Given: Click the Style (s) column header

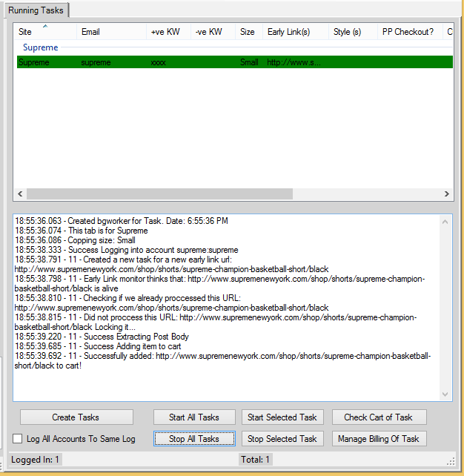Looking at the screenshot, I should (x=353, y=32).
